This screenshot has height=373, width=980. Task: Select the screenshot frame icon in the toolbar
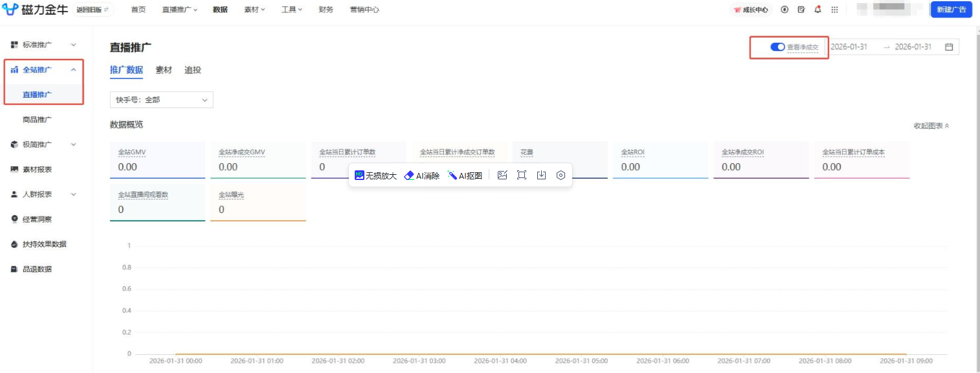tap(522, 175)
